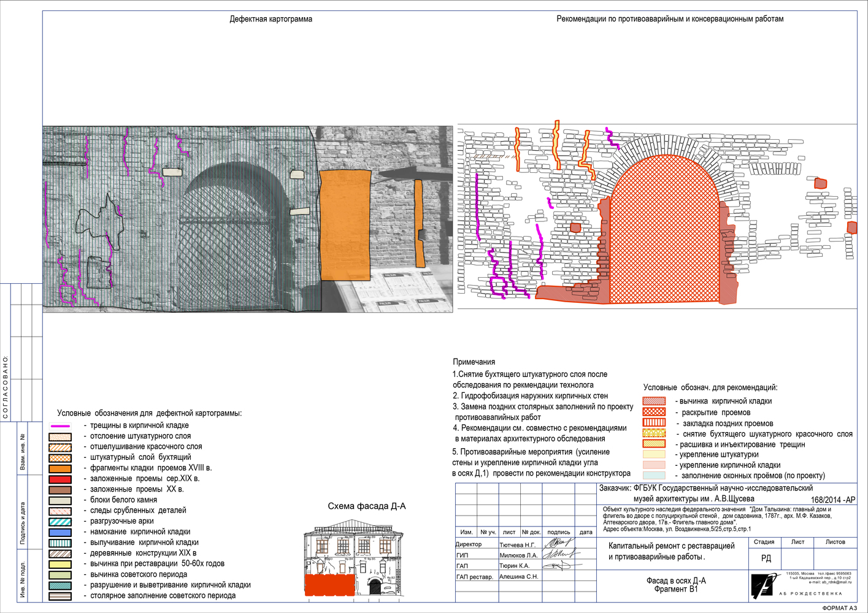Click the large orange panel on the photo

(344, 226)
